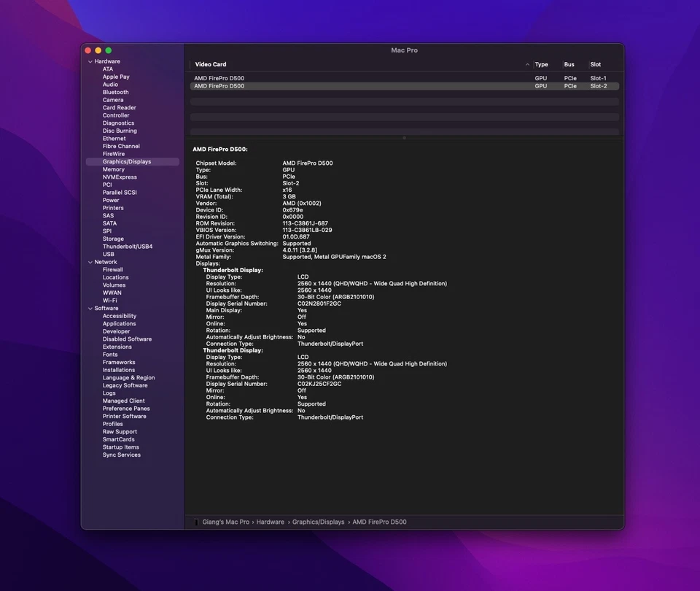Sort the table by Bus column
The width and height of the screenshot is (700, 591).
pos(569,64)
